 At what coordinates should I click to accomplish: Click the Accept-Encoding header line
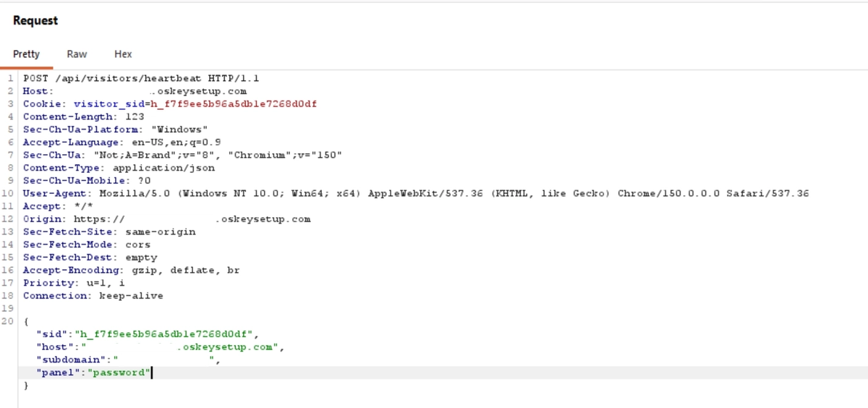pyautogui.click(x=131, y=270)
